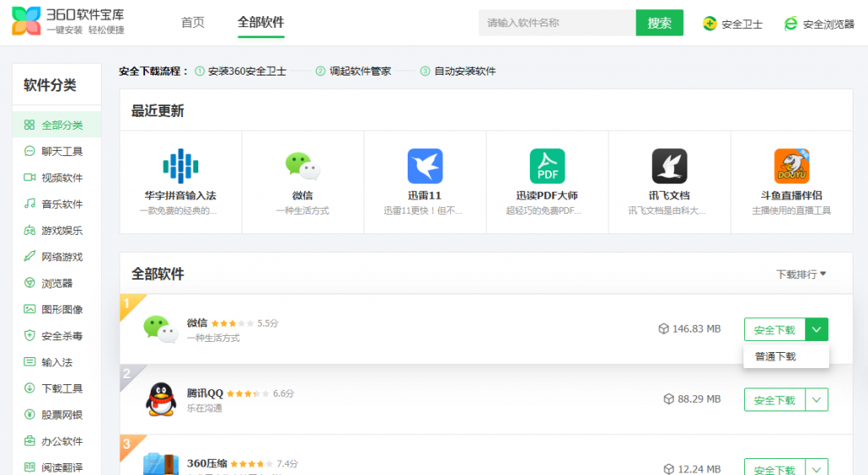Click the 360压缩 title in the list
This screenshot has height=475, width=868.
point(207,463)
